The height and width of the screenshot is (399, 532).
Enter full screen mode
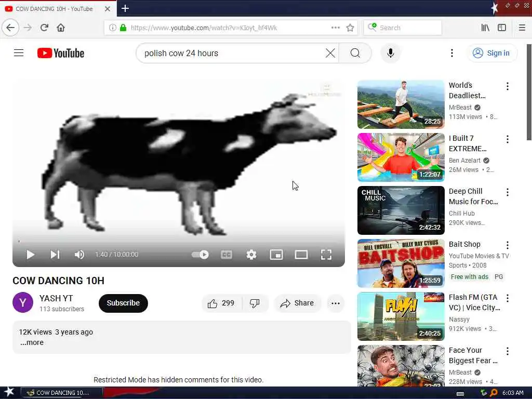pyautogui.click(x=326, y=255)
